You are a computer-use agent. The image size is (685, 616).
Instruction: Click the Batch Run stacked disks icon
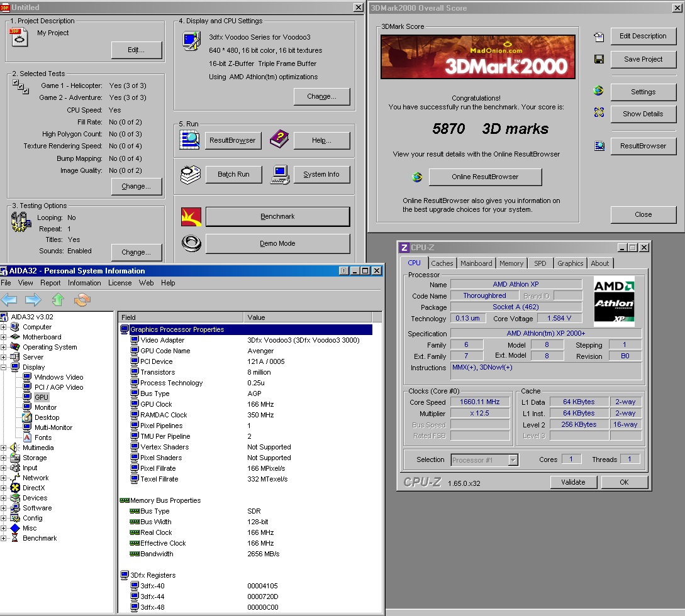[x=191, y=175]
